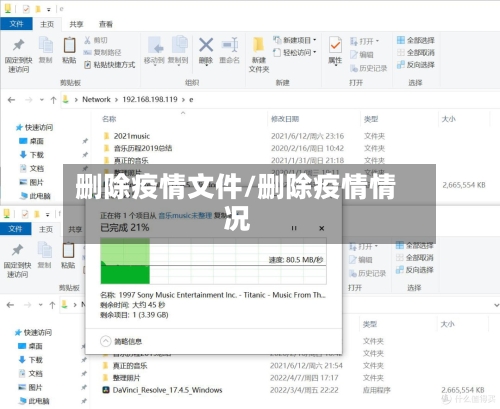Select the 2021music folder in top window

tap(132, 136)
